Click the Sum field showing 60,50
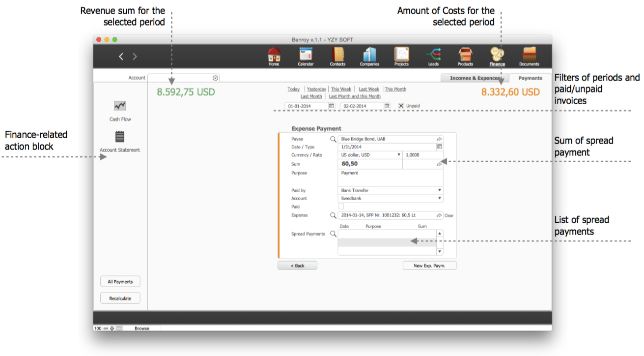 [370, 164]
